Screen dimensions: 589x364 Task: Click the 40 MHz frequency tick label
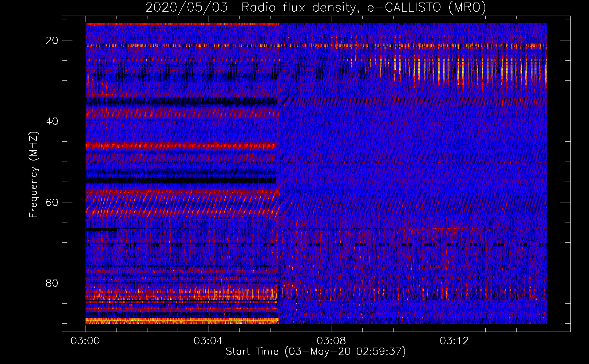[x=52, y=121]
